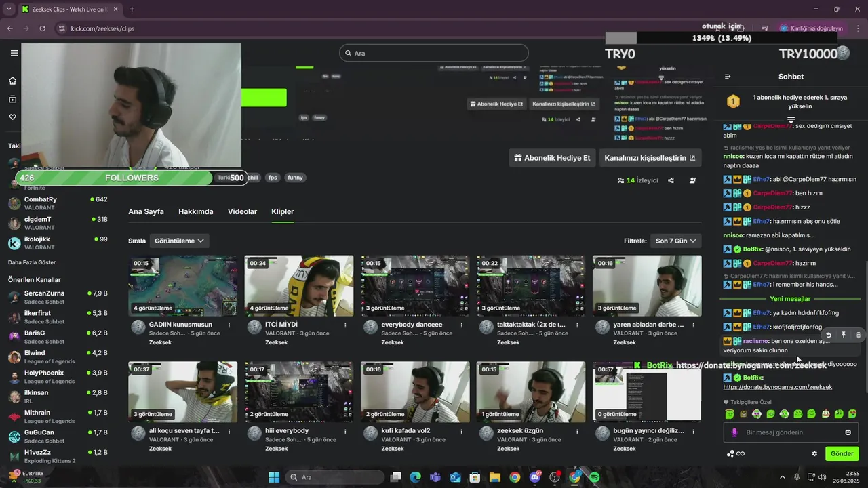This screenshot has height=488, width=868.
Task: Click the Kimliğinizi doğrulayın browser button
Action: 811,28
